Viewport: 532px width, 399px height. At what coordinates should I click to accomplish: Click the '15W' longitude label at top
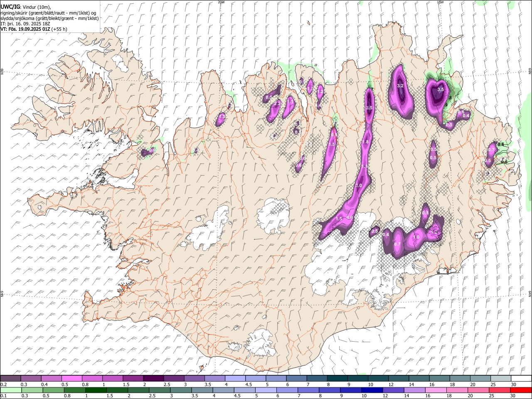[440, 2]
